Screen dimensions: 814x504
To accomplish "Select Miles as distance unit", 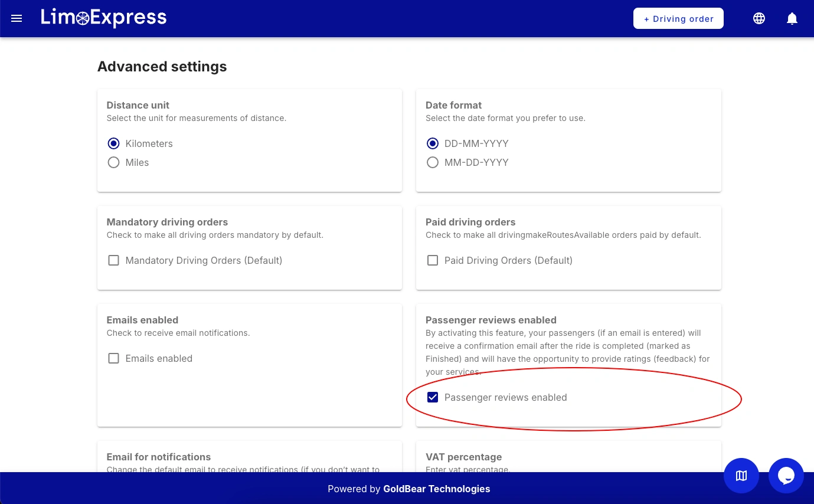I will 114,162.
